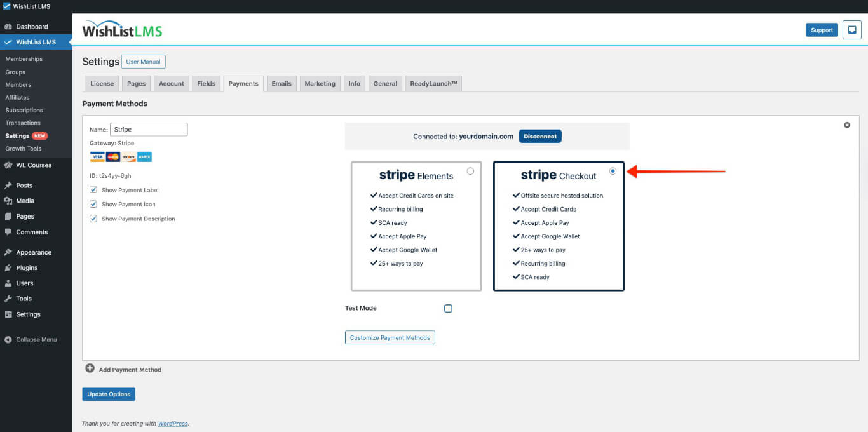Viewport: 868px width, 432px height.
Task: Remove Stripe payment method with X icon
Action: click(x=846, y=125)
